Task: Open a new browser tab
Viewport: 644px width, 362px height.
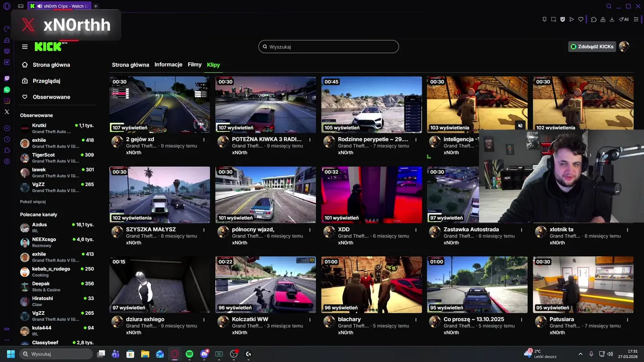Action: pos(96,6)
